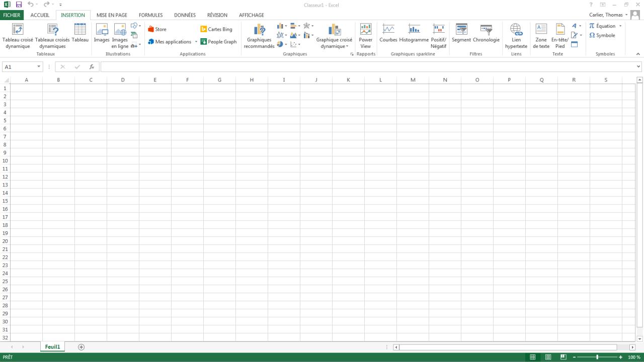
Task: Insert a Tableau from the ribbon
Action: 80,33
